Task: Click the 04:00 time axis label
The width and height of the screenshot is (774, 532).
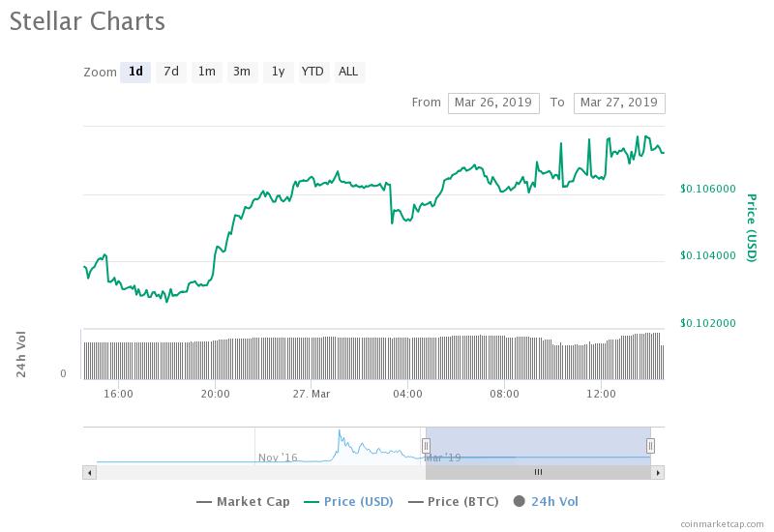Action: 407,395
